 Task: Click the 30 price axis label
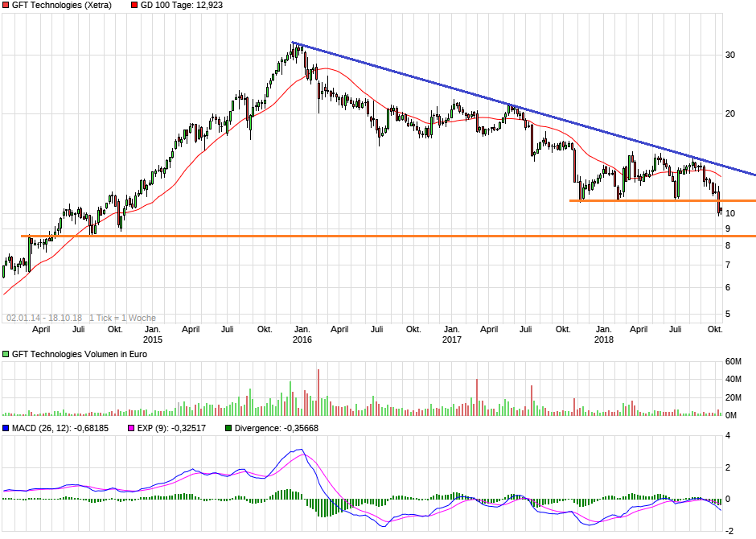(730, 55)
